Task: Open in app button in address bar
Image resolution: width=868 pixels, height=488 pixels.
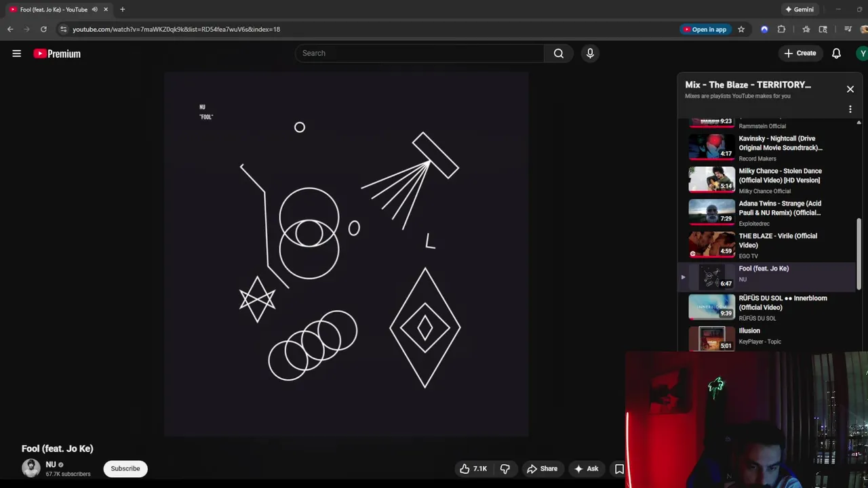Action: tap(705, 29)
